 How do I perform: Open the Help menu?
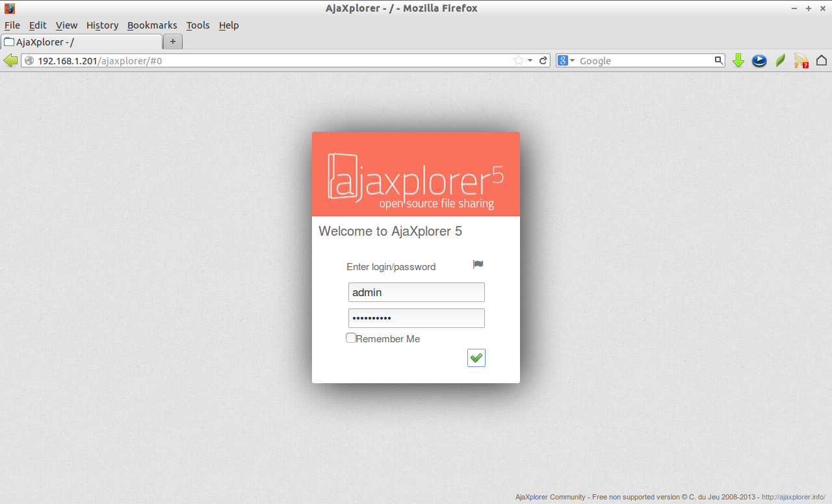[229, 25]
